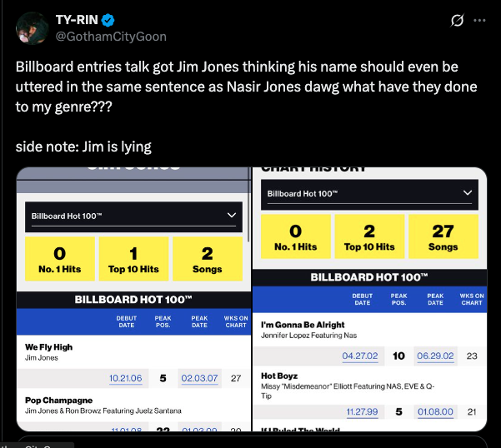The width and height of the screenshot is (501, 448).
Task: Click the left table's PEAK POS. column header
Action: click(x=163, y=321)
